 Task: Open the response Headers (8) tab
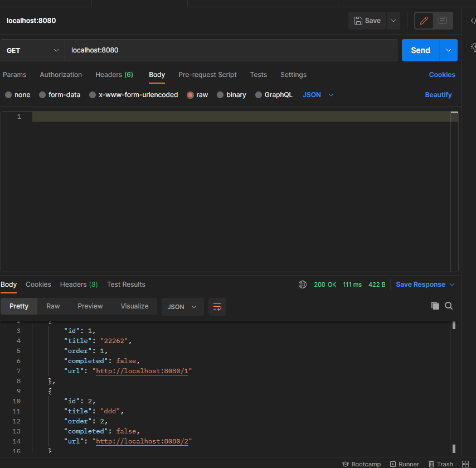click(x=79, y=284)
